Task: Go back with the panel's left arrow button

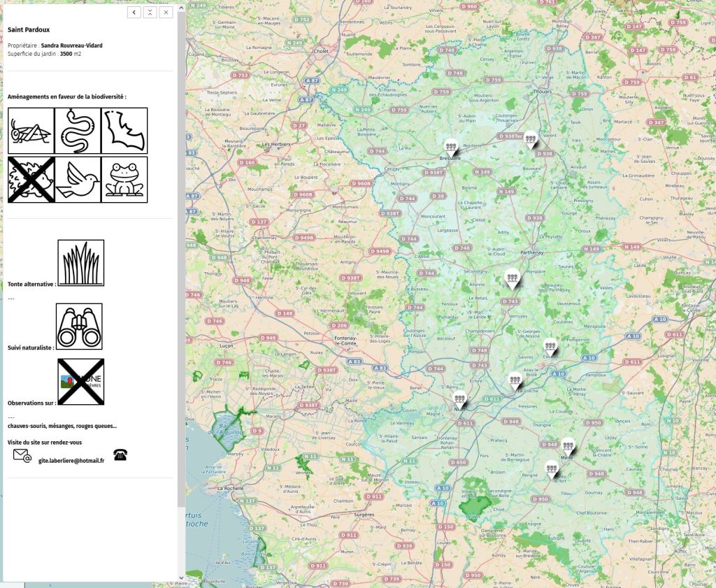Action: (x=134, y=13)
